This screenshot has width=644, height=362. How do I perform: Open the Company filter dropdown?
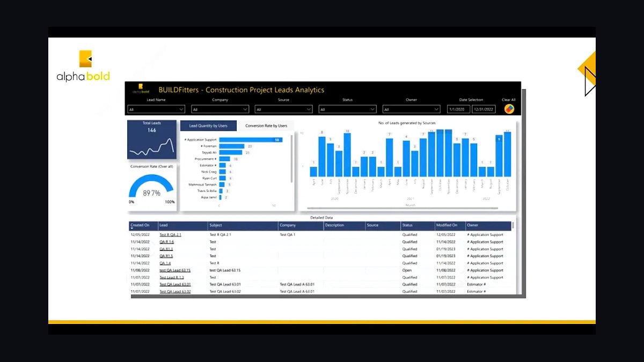220,109
